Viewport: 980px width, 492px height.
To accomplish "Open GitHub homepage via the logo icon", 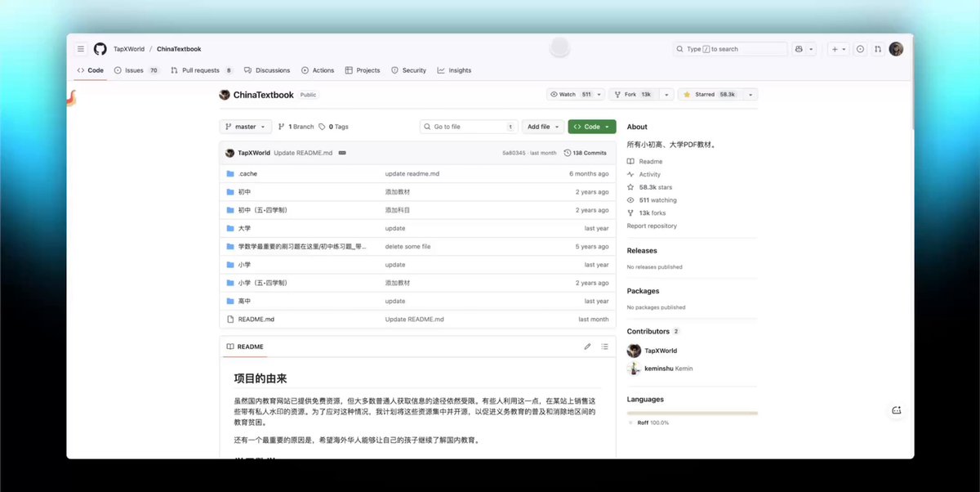I will (99, 48).
